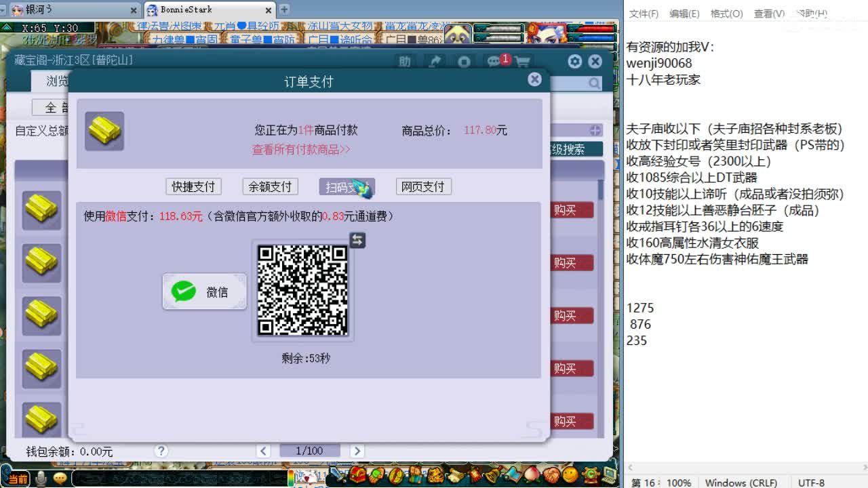
Task: Switch to the 快捷支付 tab
Action: point(193,186)
